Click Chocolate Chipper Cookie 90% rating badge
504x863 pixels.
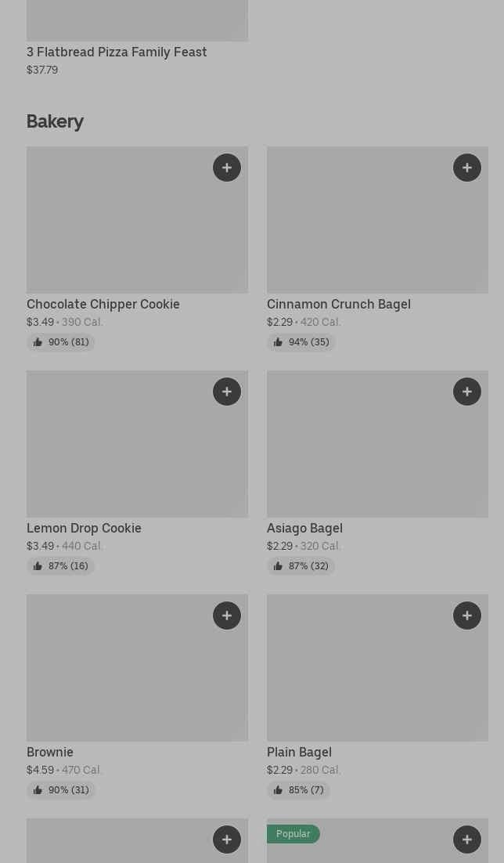[x=61, y=342]
